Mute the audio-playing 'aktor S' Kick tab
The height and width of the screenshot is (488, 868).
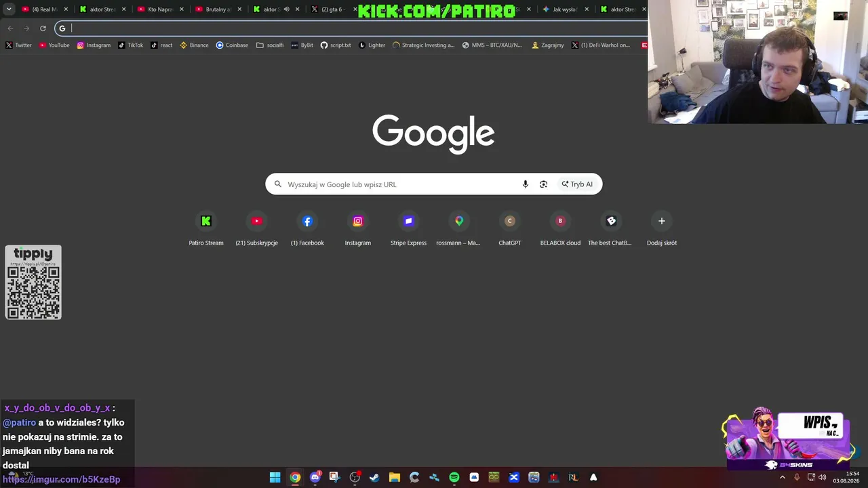point(286,9)
